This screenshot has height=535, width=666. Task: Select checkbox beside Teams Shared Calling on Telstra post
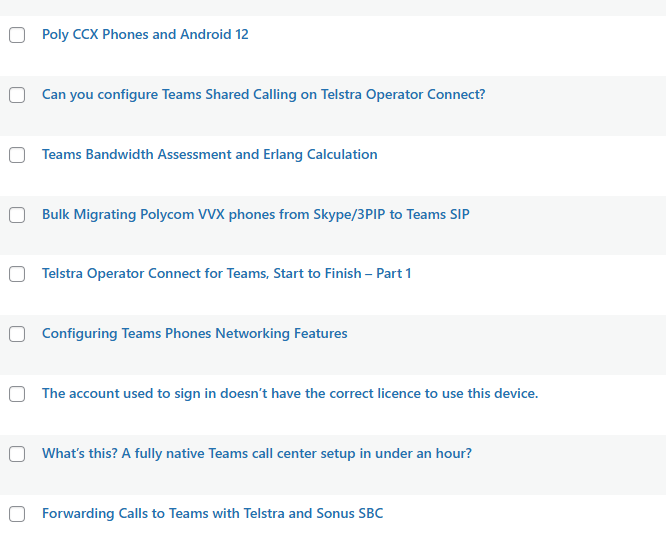tap(17, 95)
